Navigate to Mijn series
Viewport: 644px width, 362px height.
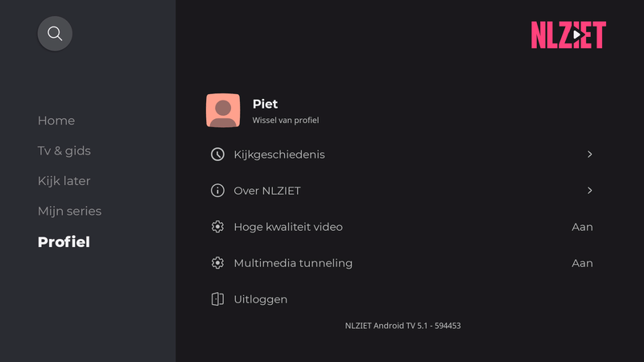[70, 211]
